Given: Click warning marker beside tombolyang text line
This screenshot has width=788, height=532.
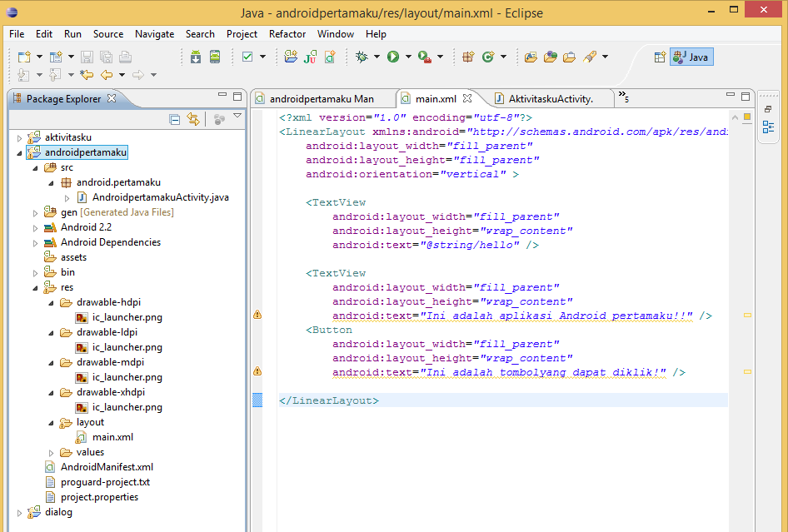Looking at the screenshot, I should point(257,371).
